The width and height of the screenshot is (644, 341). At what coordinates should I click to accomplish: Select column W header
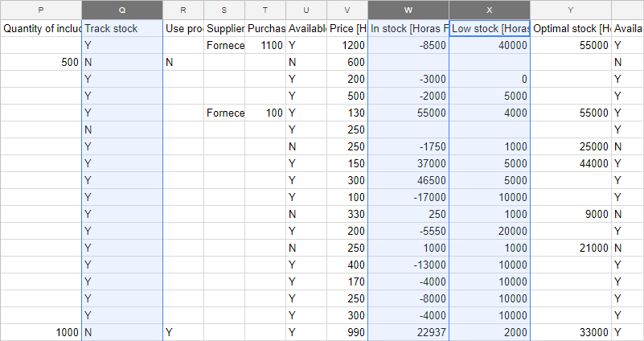pos(408,10)
